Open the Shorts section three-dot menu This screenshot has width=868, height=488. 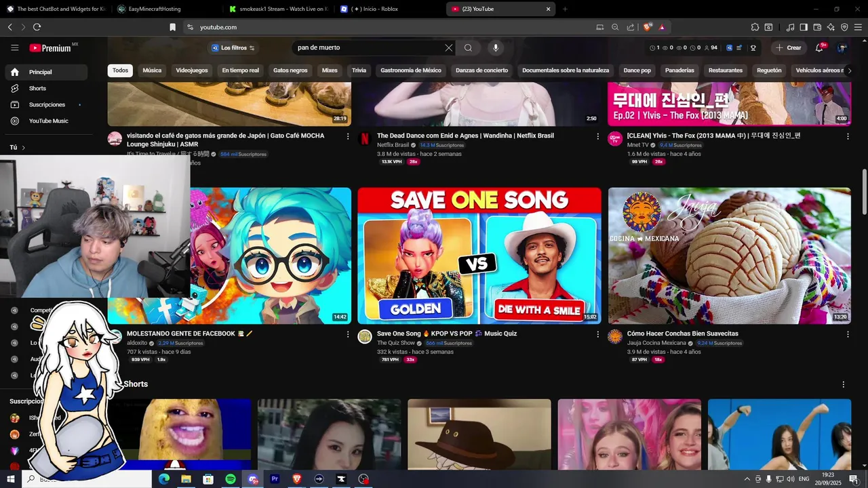pyautogui.click(x=844, y=384)
